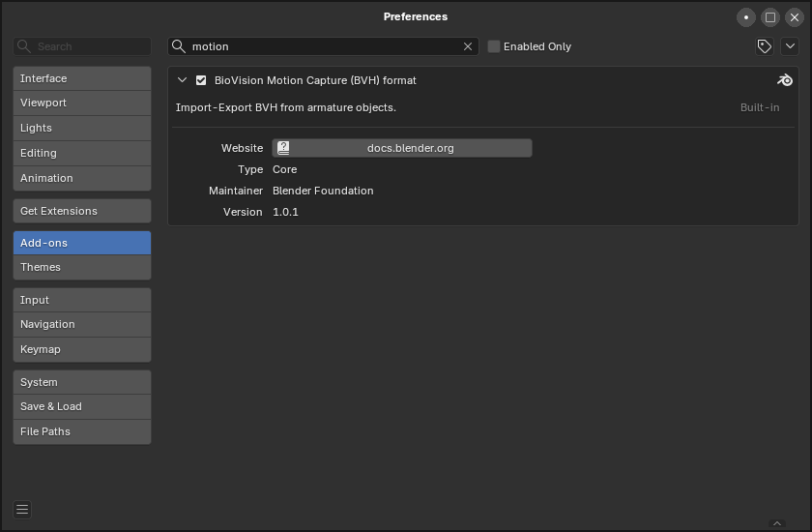Select the Save & Load section
Viewport: 812px width, 532px height.
pyautogui.click(x=82, y=406)
